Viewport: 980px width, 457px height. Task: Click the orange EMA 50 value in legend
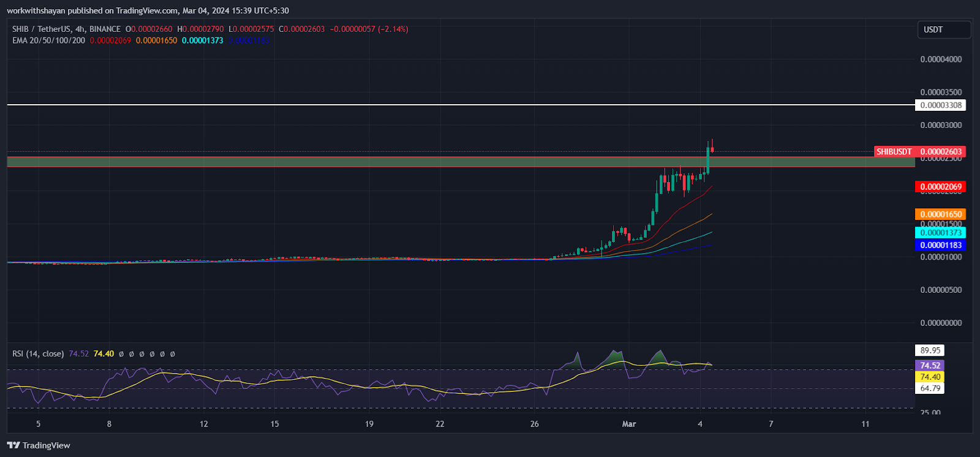click(156, 40)
